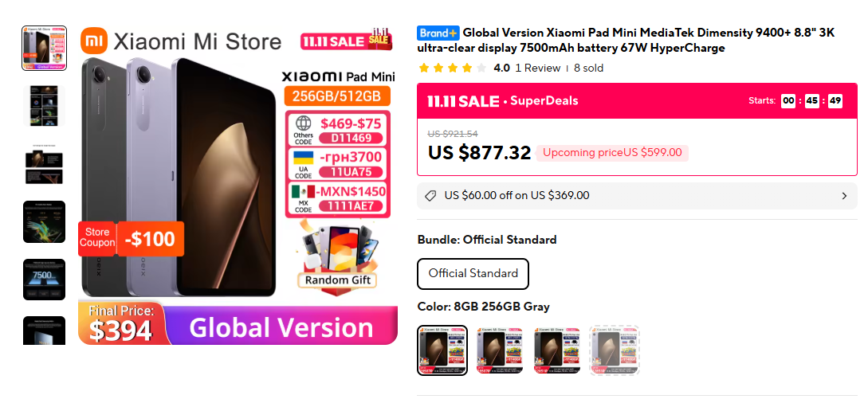The width and height of the screenshot is (868, 403).
Task: Click the Random Gift graphic
Action: tap(338, 255)
